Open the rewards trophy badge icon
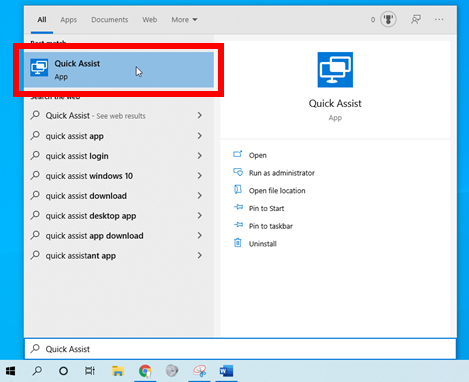The height and width of the screenshot is (382, 469). (388, 19)
